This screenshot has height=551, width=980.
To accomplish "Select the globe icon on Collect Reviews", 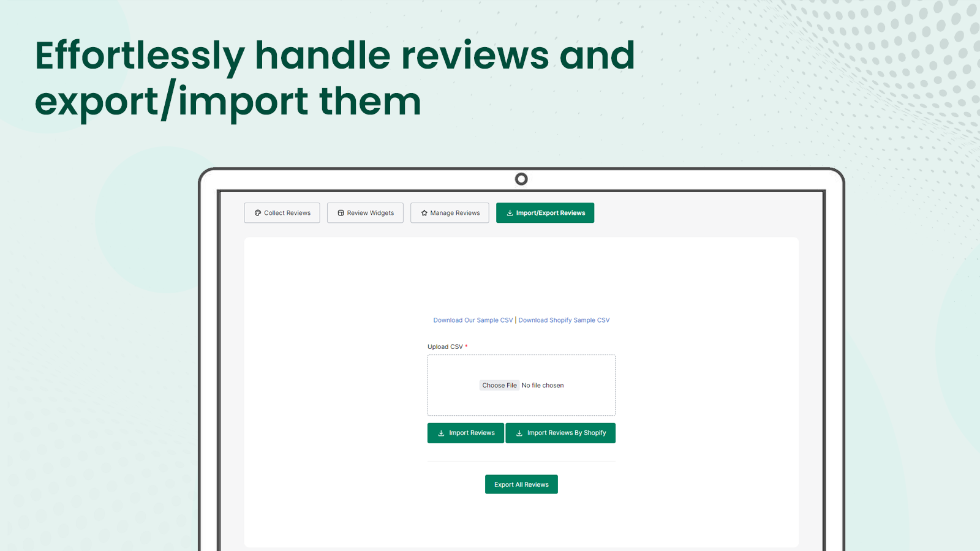I will [258, 212].
